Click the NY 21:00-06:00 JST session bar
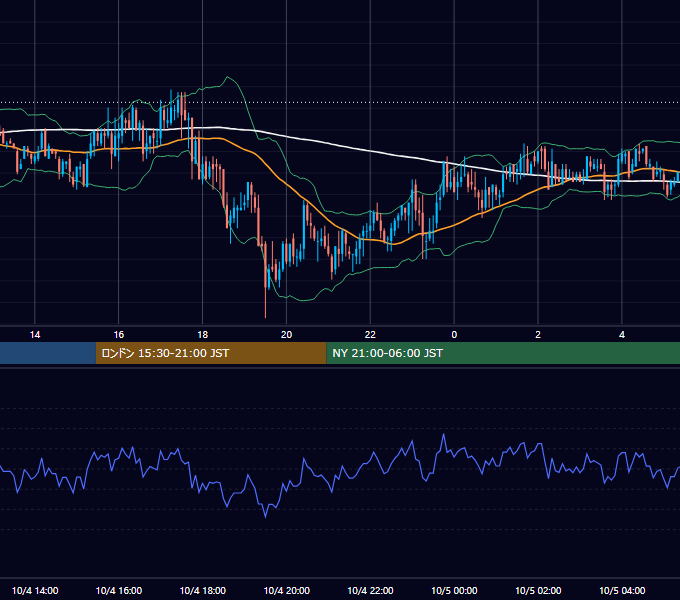Screen dimensions: 680x600 pos(503,353)
